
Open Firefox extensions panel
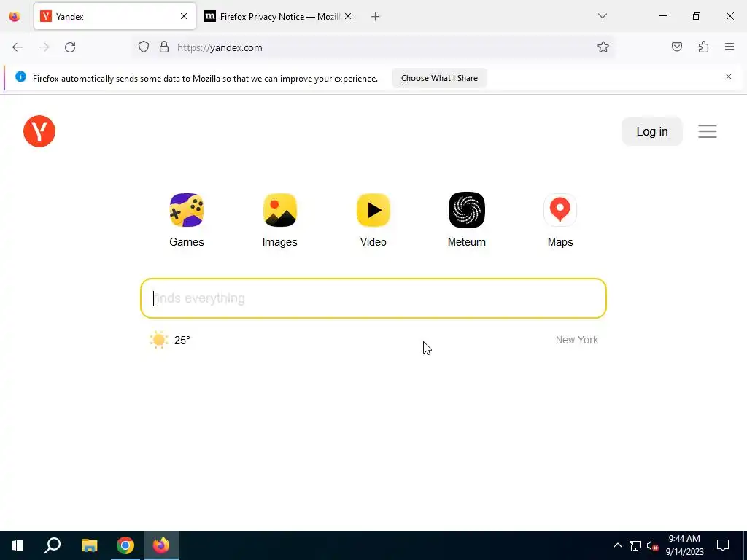pyautogui.click(x=703, y=47)
